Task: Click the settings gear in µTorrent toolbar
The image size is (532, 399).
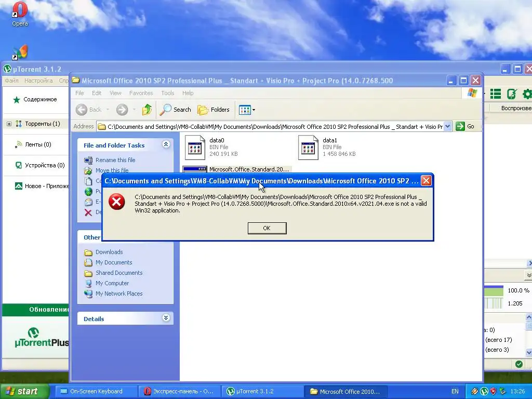Action: click(527, 94)
